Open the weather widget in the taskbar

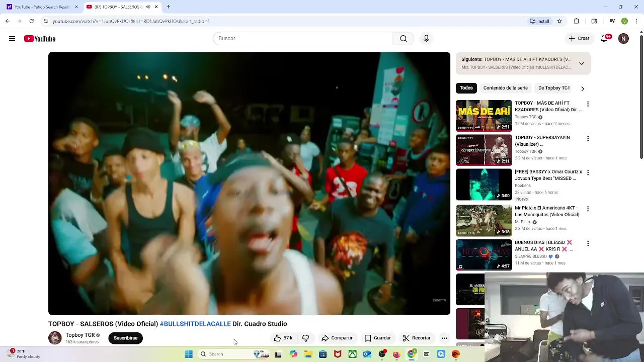pyautogui.click(x=24, y=354)
